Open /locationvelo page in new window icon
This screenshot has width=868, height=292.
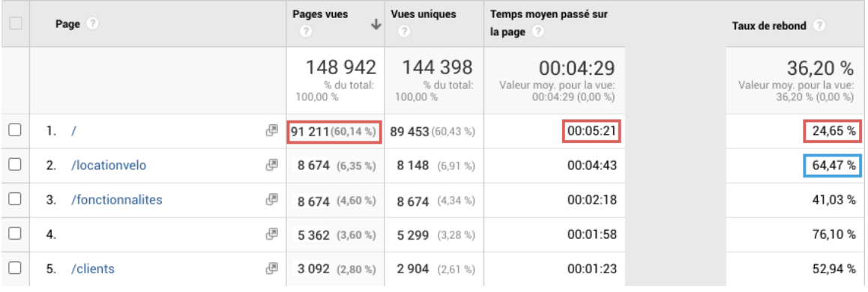pyautogui.click(x=272, y=165)
